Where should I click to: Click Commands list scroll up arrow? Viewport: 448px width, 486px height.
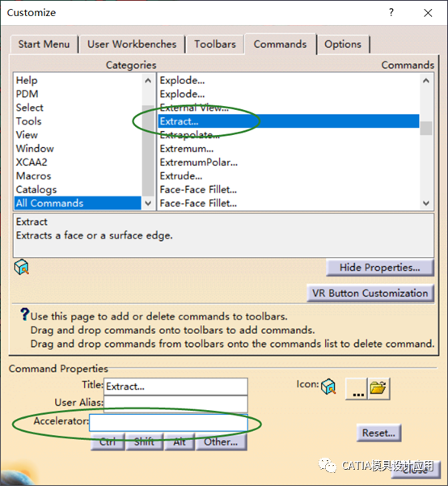426,81
